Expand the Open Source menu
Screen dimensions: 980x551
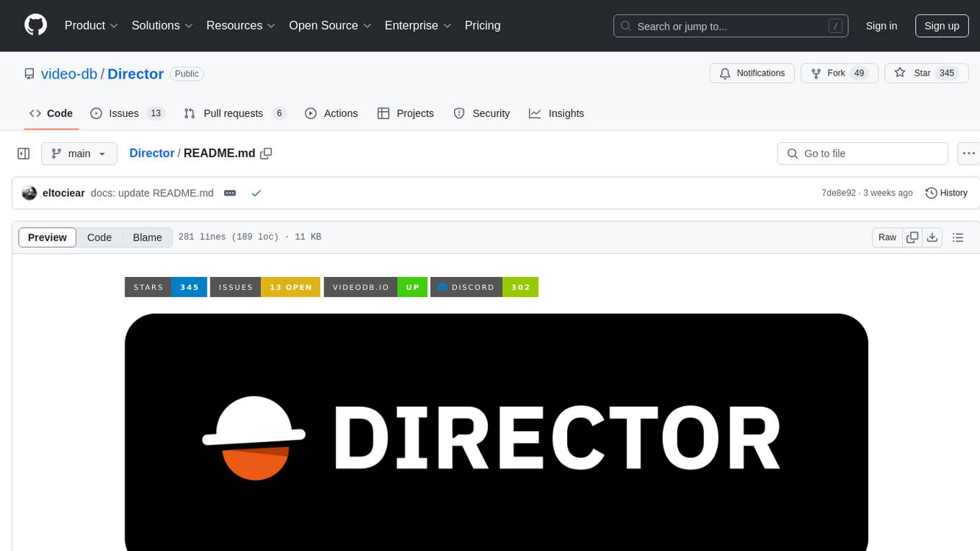tap(330, 25)
